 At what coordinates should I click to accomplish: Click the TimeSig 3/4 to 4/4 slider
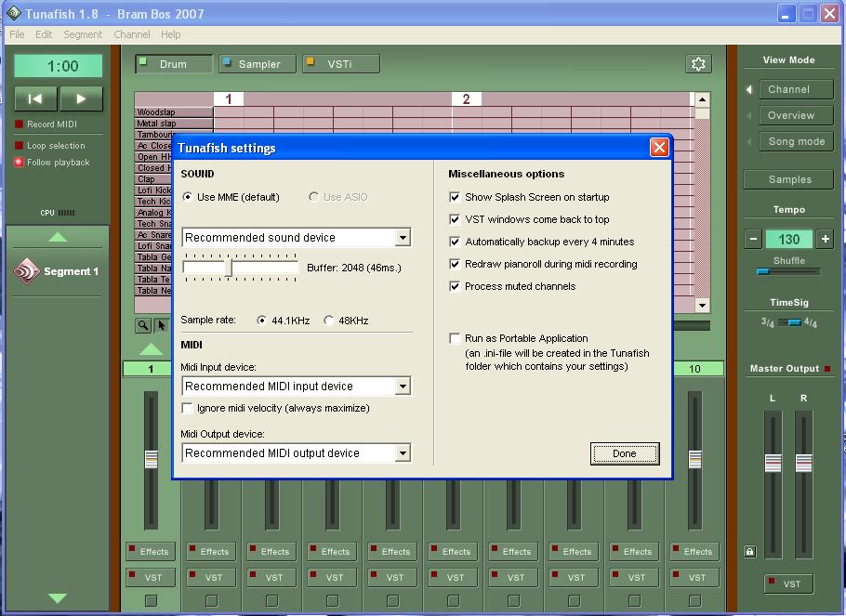pos(789,323)
